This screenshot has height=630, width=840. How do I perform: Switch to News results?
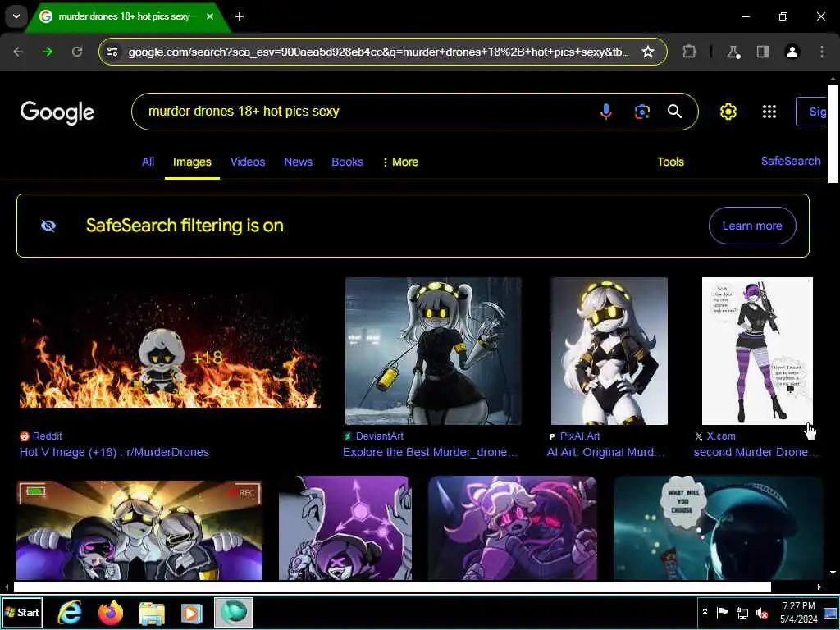point(299,162)
